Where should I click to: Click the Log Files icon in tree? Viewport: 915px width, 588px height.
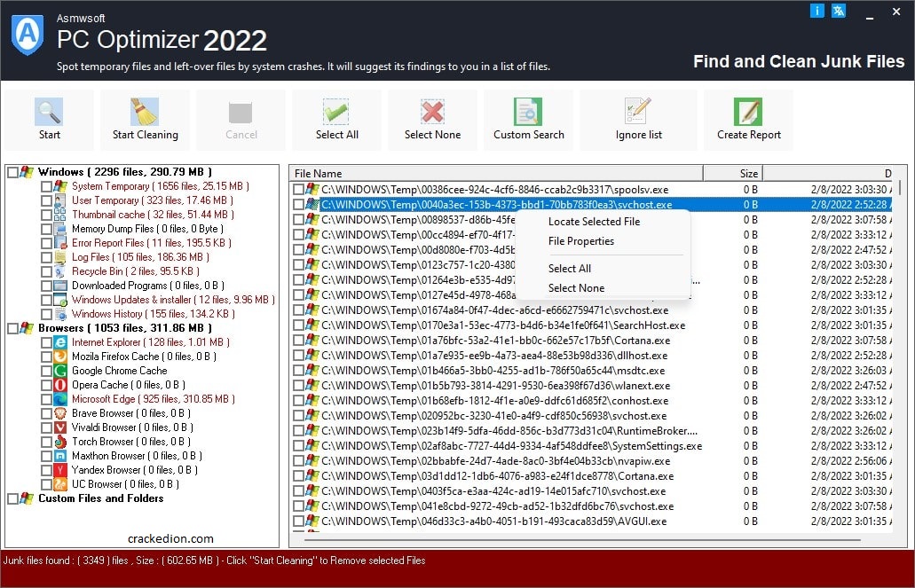click(x=60, y=257)
